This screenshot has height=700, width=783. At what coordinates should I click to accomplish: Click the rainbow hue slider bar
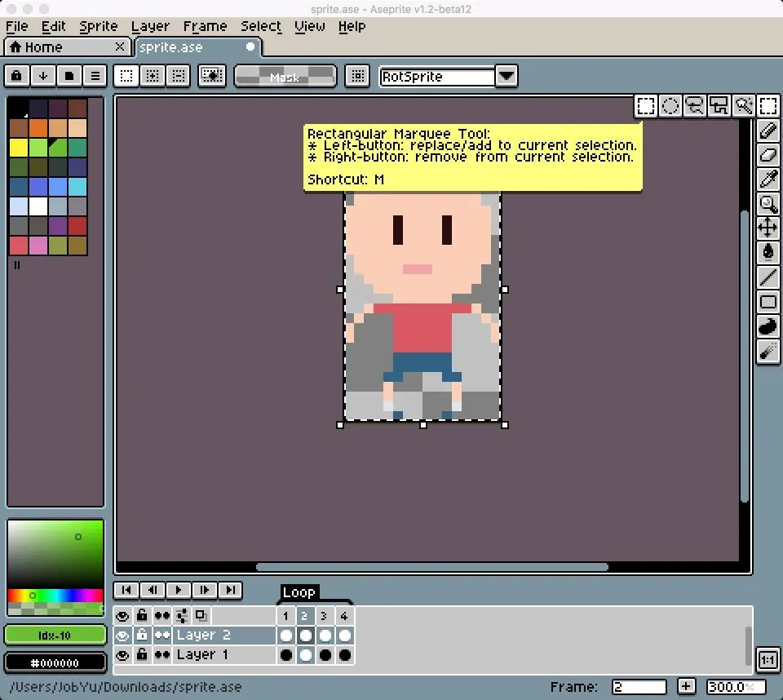point(55,595)
